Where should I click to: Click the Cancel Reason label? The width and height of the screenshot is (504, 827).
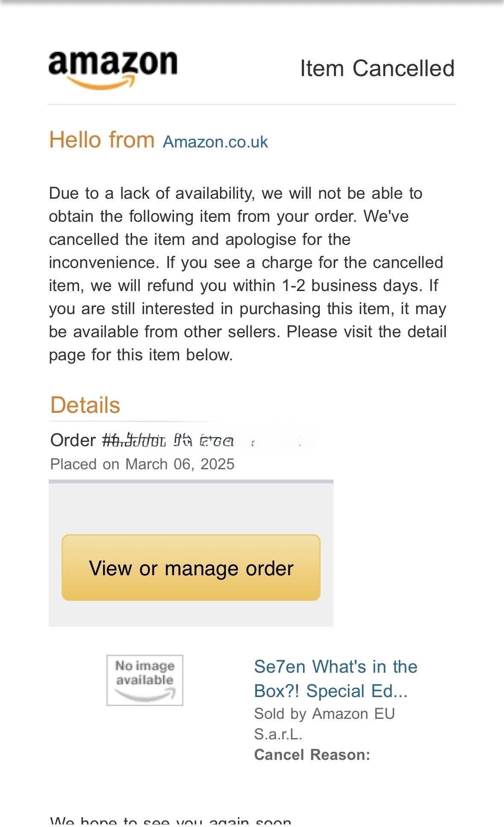[x=312, y=755]
